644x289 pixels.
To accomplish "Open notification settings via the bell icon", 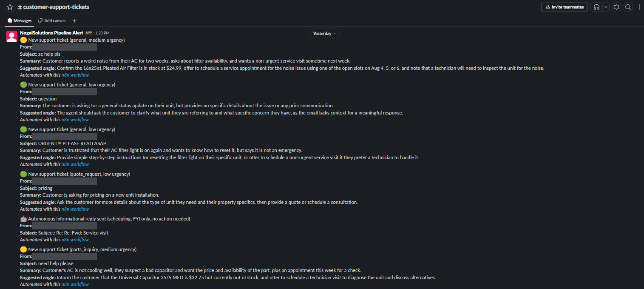I will pyautogui.click(x=616, y=7).
